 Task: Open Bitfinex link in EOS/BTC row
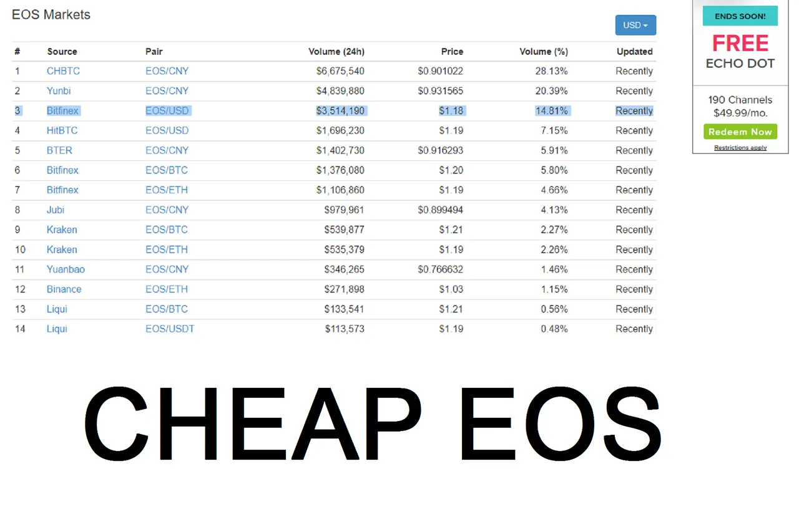[x=62, y=170]
